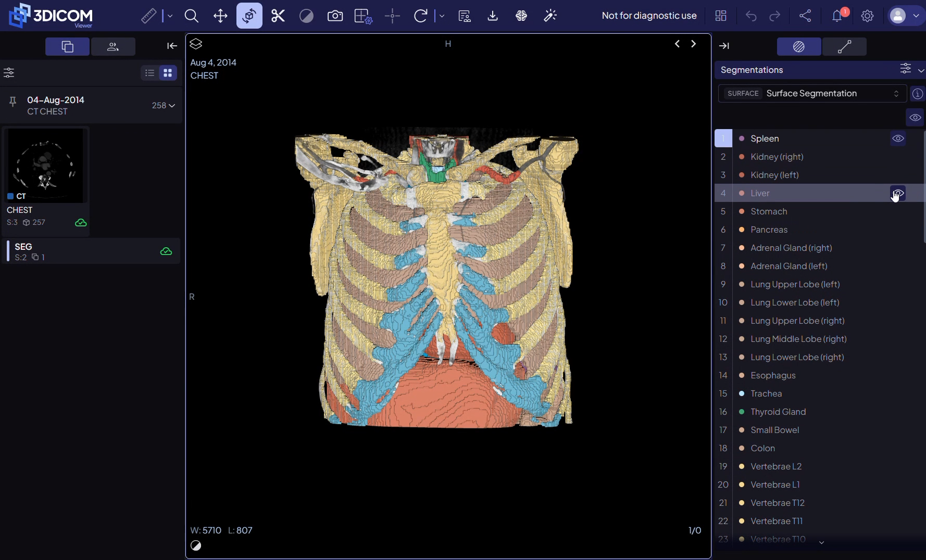This screenshot has height=560, width=926.
Task: Select the scissors cut tool
Action: point(278,16)
